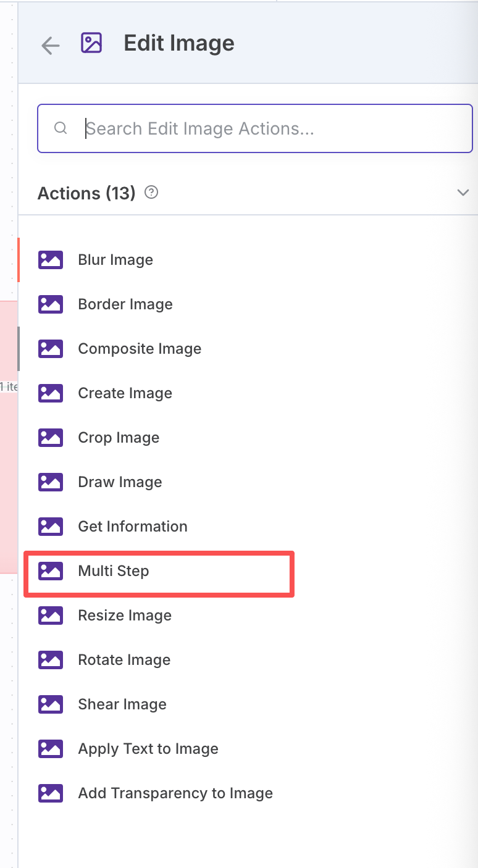This screenshot has width=478, height=868.
Task: Collapse the Actions section chevron
Action: click(463, 193)
